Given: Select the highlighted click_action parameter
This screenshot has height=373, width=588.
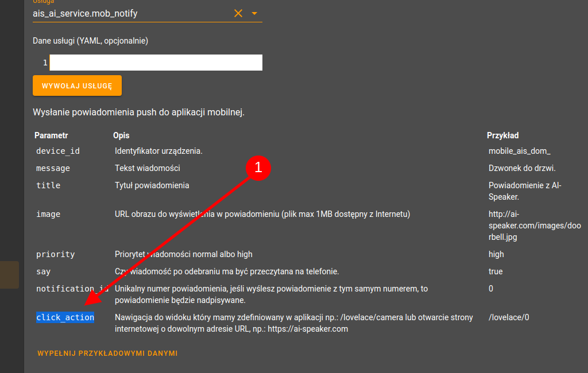Looking at the screenshot, I should [x=65, y=317].
